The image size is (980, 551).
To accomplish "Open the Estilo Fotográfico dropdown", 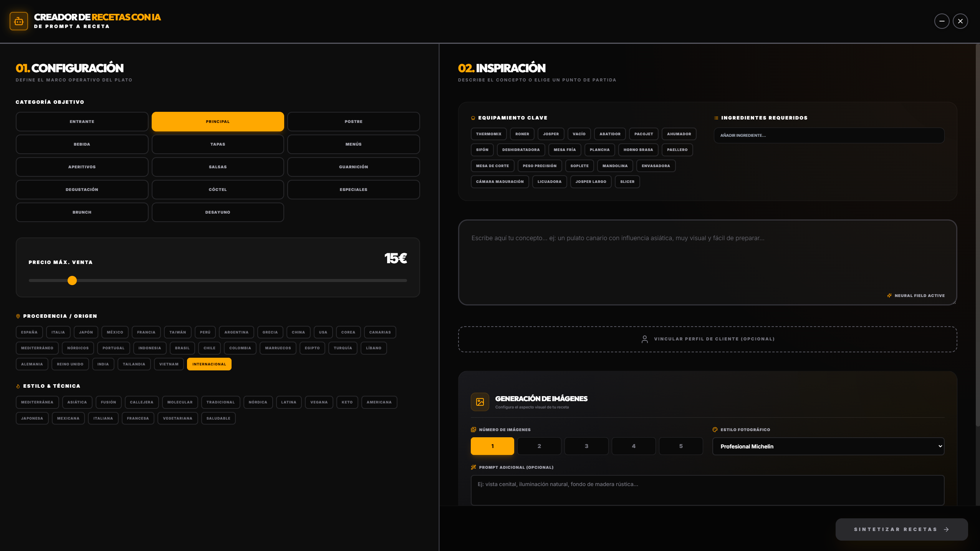I will pyautogui.click(x=828, y=446).
